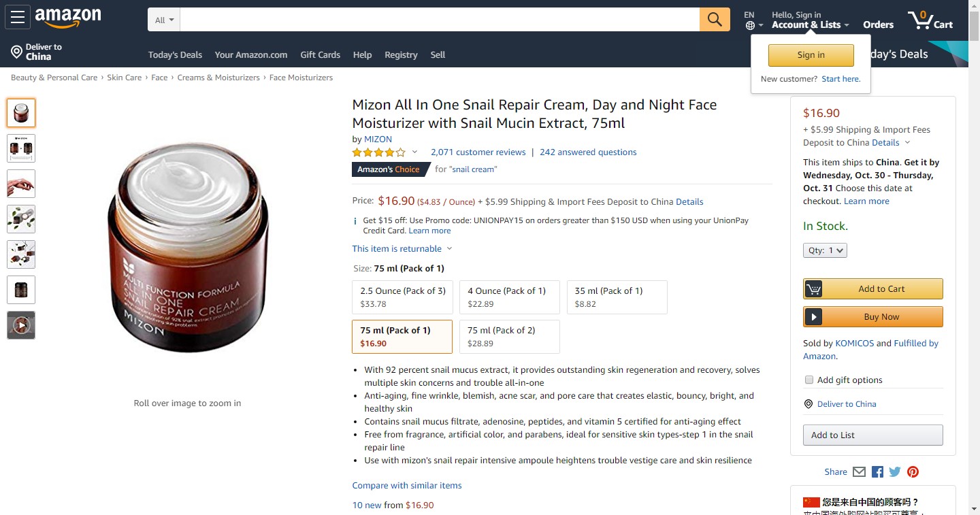Check the Add gift options box
This screenshot has height=515, width=980.
pyautogui.click(x=809, y=380)
